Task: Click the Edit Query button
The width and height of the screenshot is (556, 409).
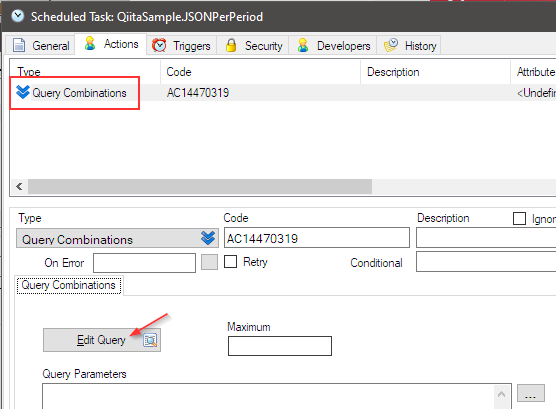Action: pyautogui.click(x=102, y=340)
